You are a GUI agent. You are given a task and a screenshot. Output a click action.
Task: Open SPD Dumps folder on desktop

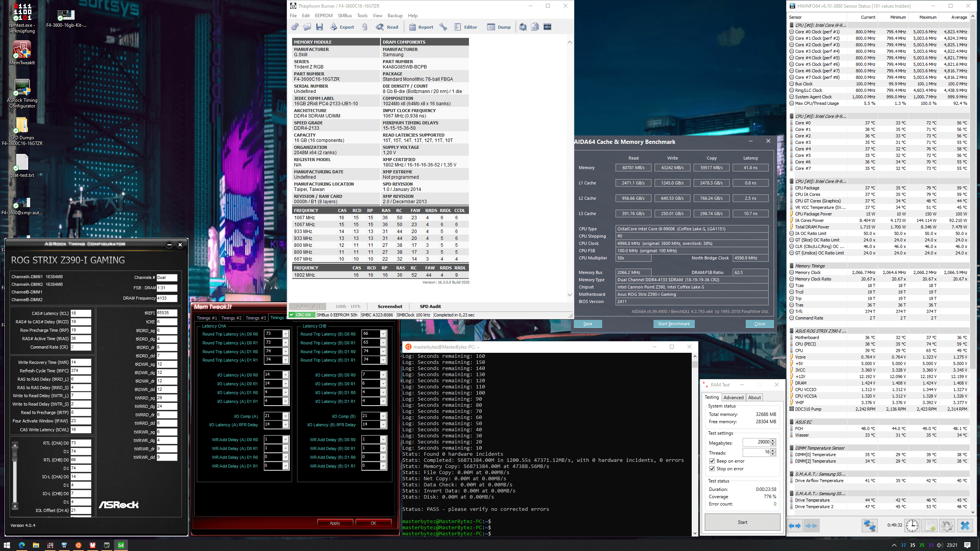tap(22, 132)
